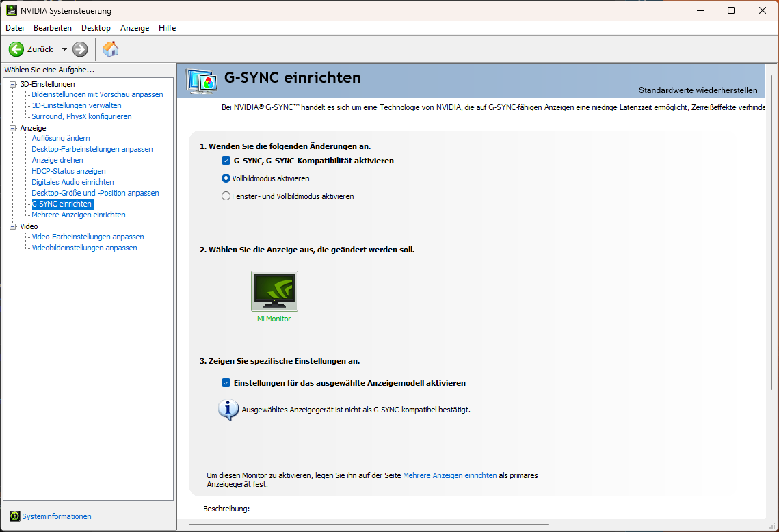The height and width of the screenshot is (532, 779).
Task: Collapse the Anzeige tree node
Action: coord(13,128)
